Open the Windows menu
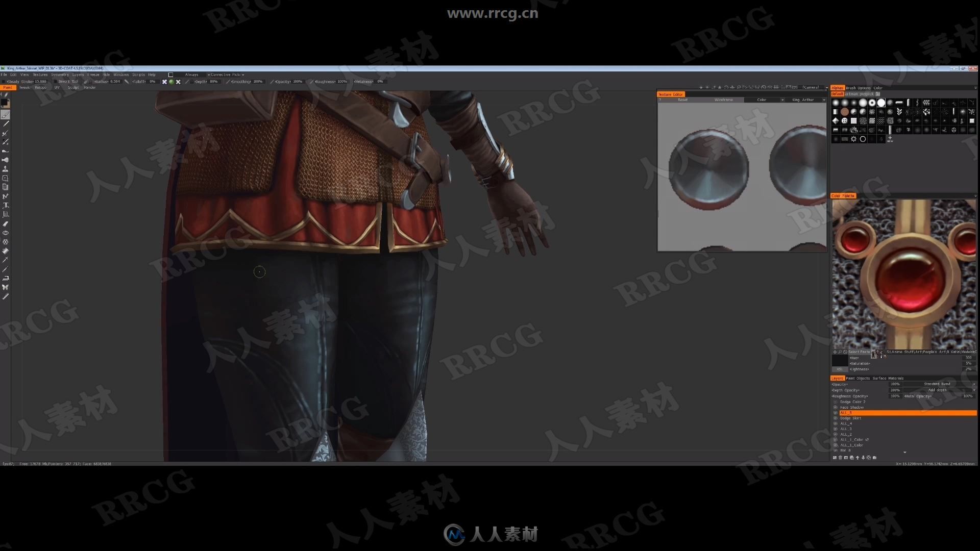Viewport: 980px width, 551px height. (121, 74)
